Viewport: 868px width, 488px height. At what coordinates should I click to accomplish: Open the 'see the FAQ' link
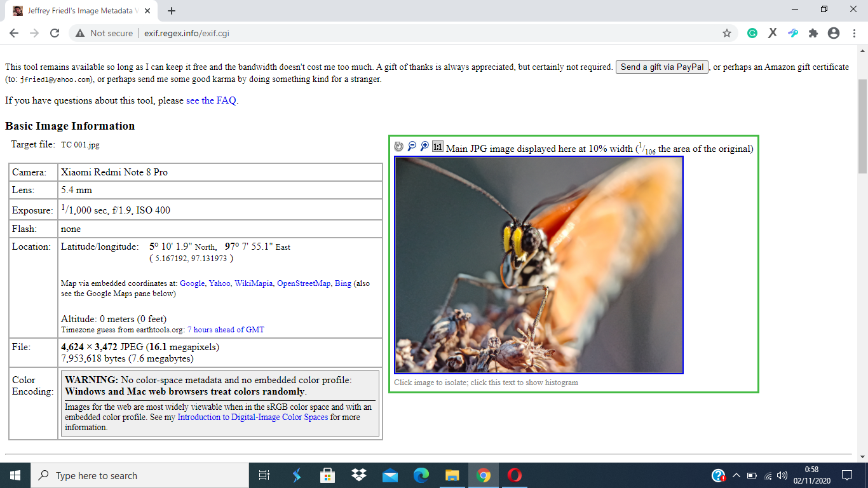tap(212, 100)
